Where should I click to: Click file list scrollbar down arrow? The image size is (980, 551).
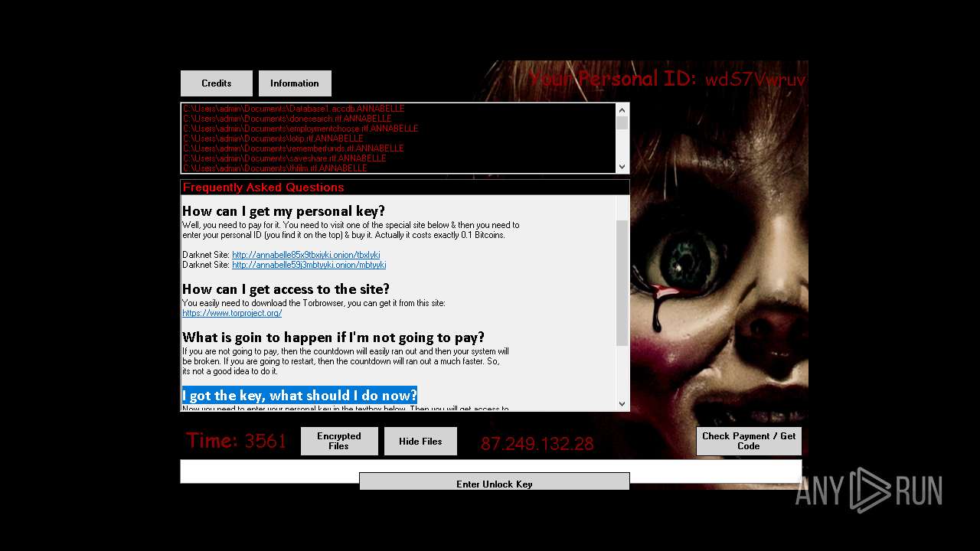pos(622,166)
